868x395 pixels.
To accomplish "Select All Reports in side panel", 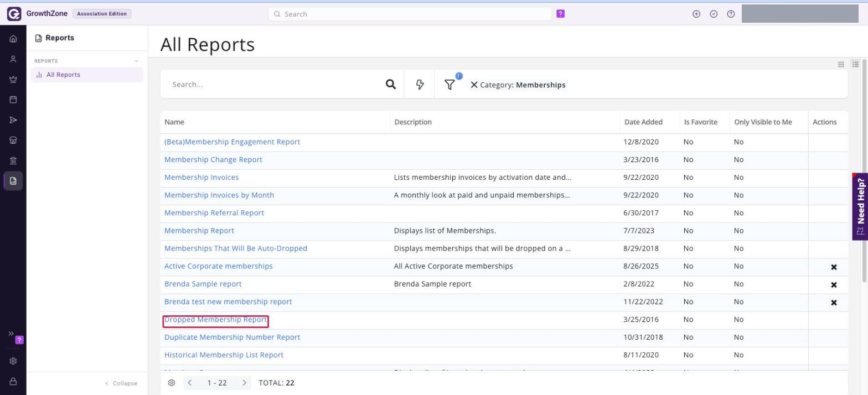I will click(87, 75).
